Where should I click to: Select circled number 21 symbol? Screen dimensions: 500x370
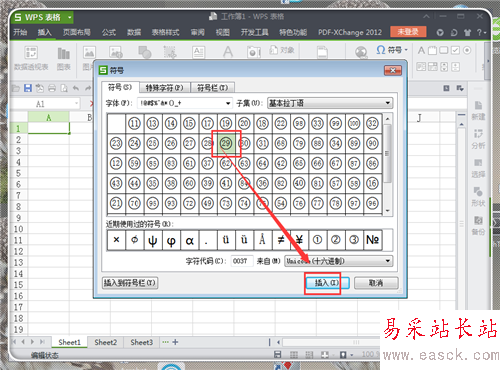(x=116, y=203)
